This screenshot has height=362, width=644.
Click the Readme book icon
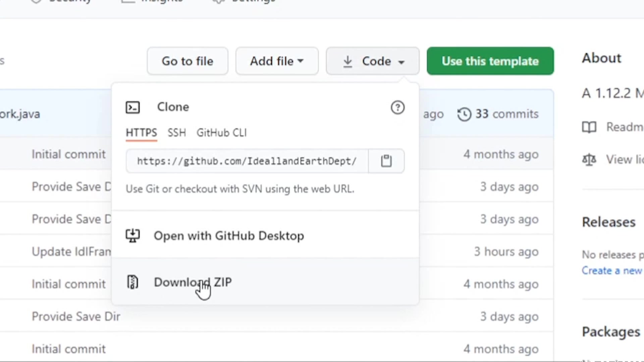coord(589,127)
